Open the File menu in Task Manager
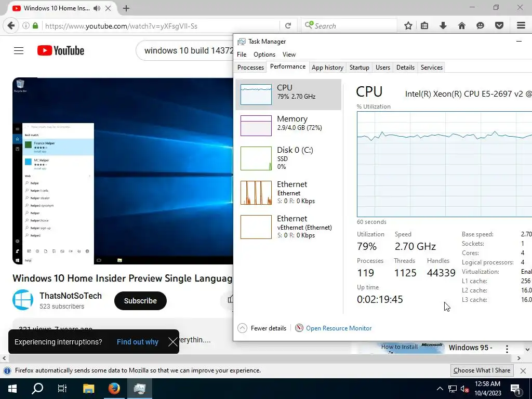 (242, 54)
